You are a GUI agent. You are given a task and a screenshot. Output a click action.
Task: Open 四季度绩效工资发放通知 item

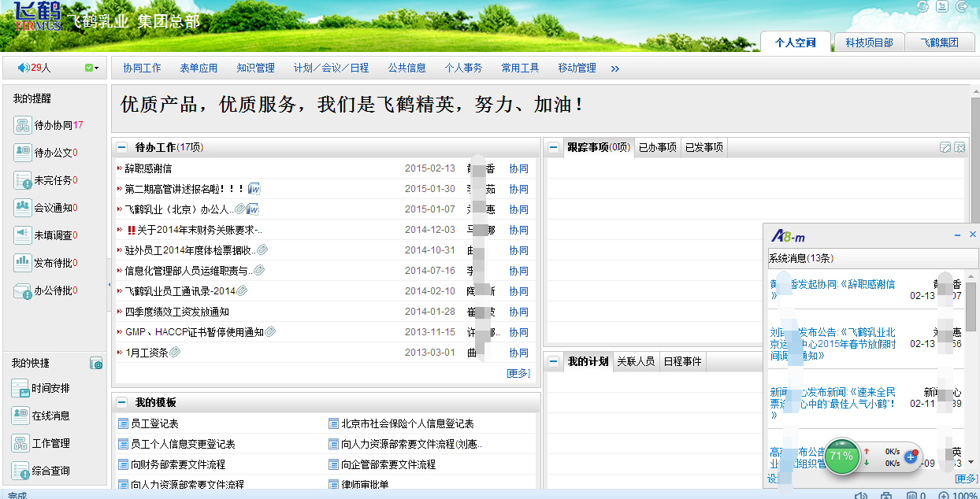click(x=177, y=312)
